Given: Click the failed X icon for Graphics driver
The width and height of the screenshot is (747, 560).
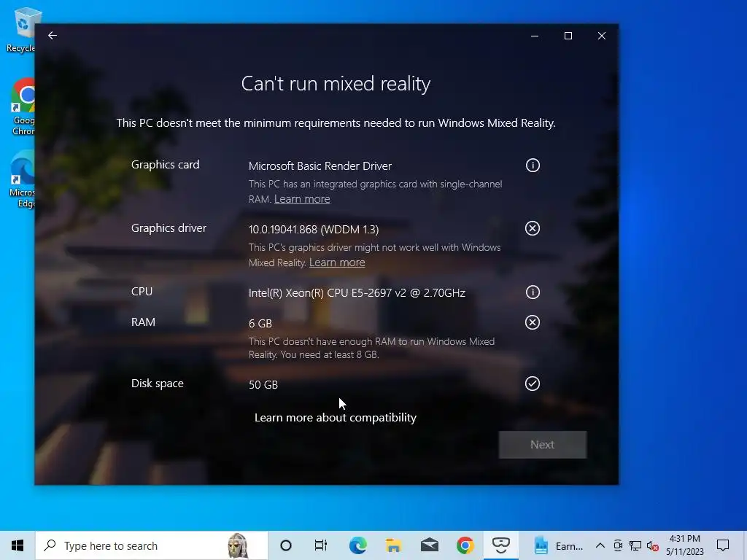Looking at the screenshot, I should [x=532, y=228].
